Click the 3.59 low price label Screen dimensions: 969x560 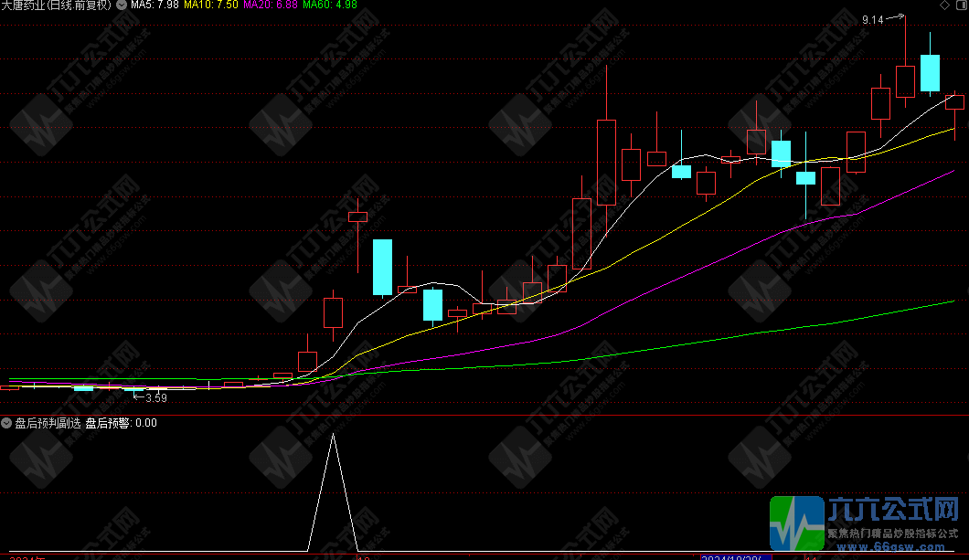click(x=156, y=398)
